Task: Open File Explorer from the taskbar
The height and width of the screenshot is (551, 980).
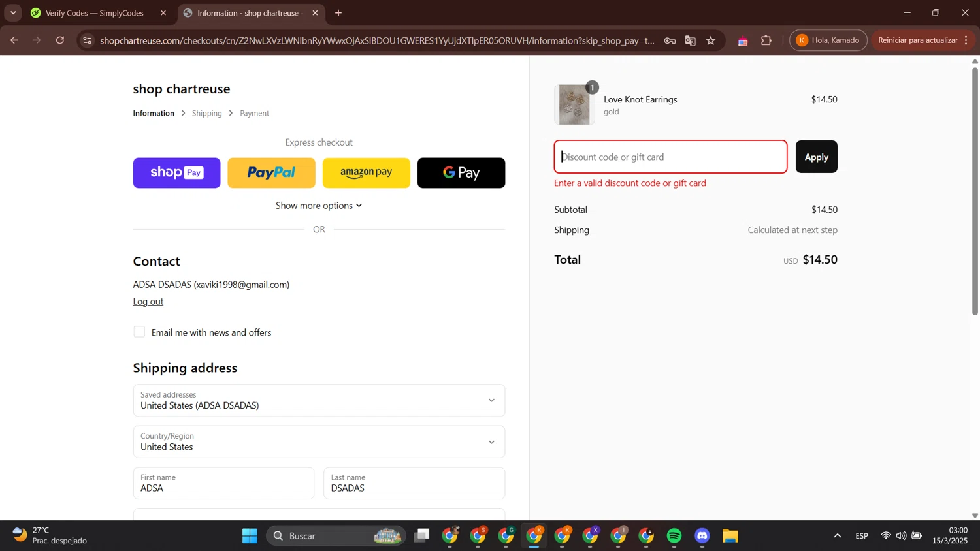Action: (730, 536)
